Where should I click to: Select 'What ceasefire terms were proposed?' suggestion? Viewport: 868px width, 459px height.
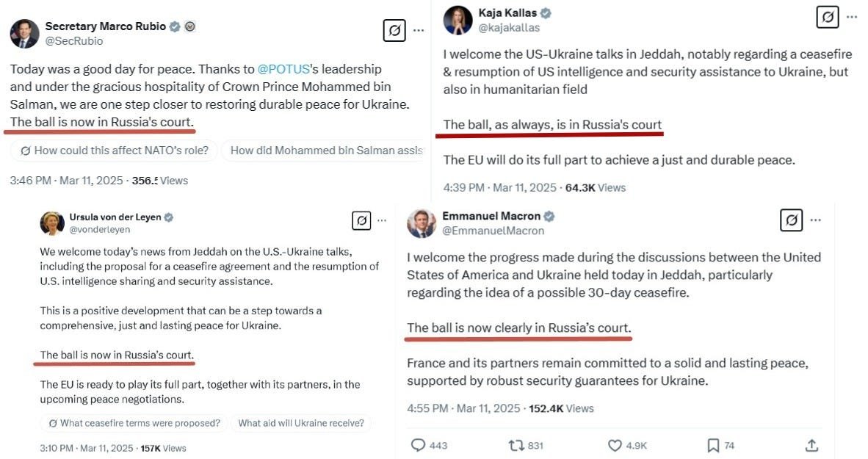click(x=134, y=423)
